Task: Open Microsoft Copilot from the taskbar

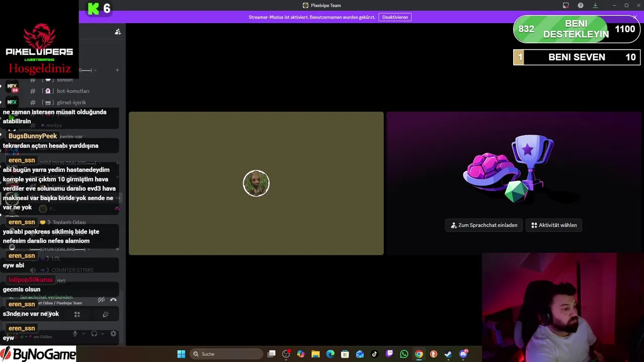Action: [301, 354]
